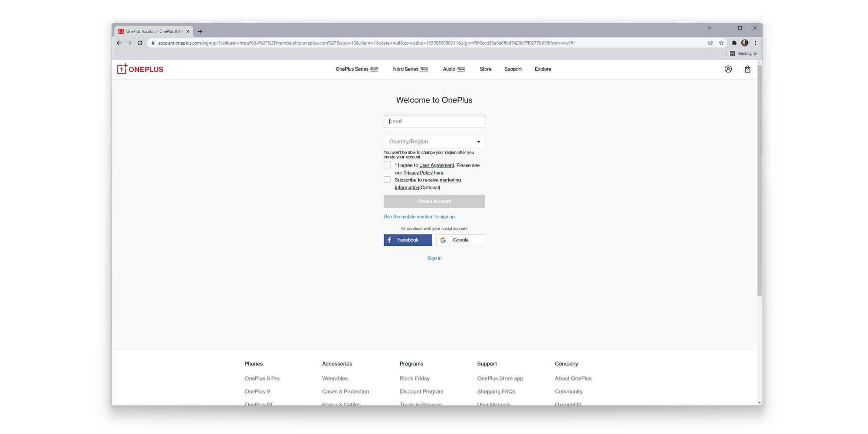The image size is (868, 434).
Task: Open the Support navigation menu
Action: tap(513, 69)
